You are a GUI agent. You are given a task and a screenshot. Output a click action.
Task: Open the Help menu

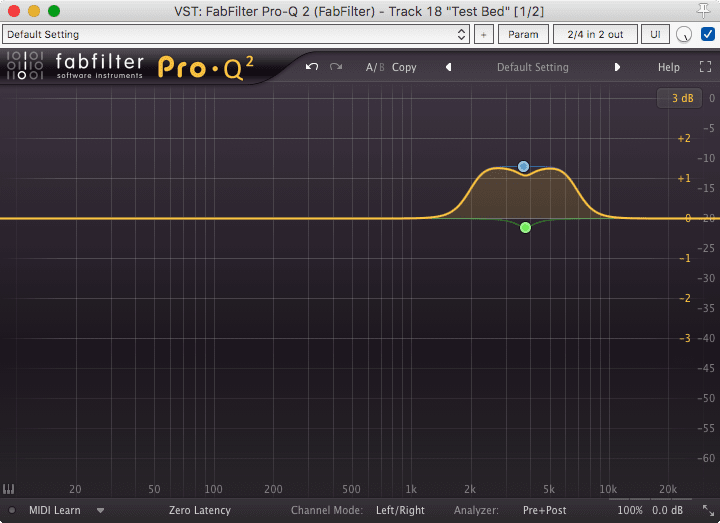(x=668, y=67)
